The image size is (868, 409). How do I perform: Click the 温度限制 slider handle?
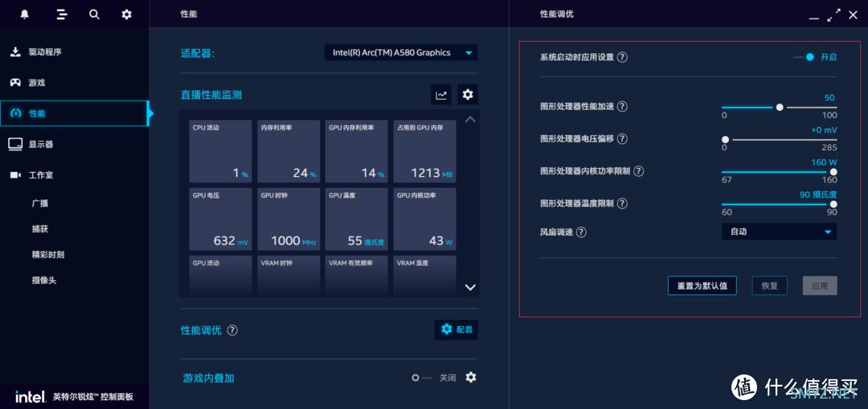833,204
